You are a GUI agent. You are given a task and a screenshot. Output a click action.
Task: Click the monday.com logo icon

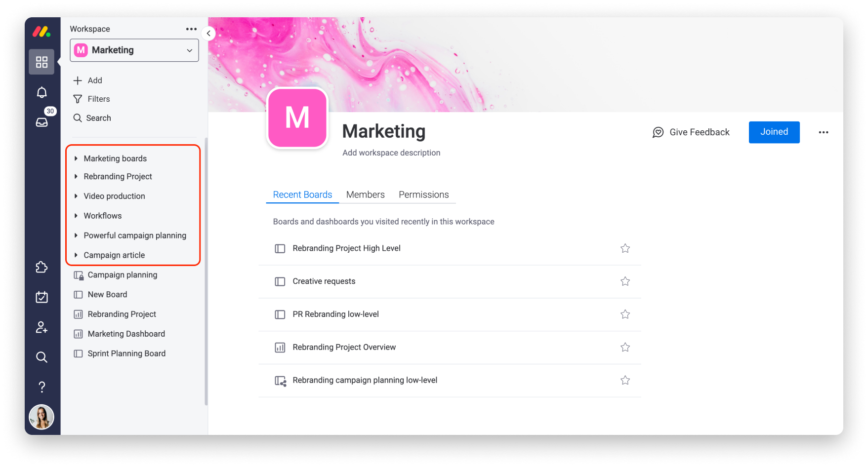coord(41,32)
